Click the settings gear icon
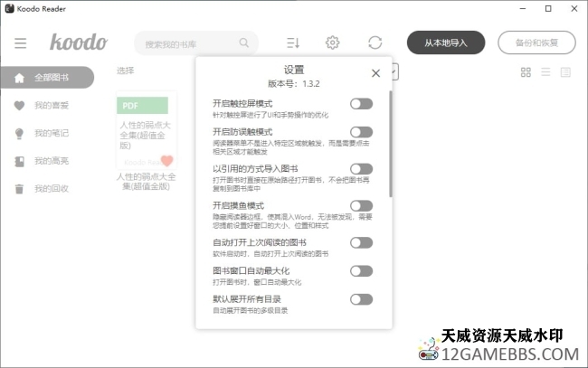Screen dimensions: 588x368 coord(333,42)
